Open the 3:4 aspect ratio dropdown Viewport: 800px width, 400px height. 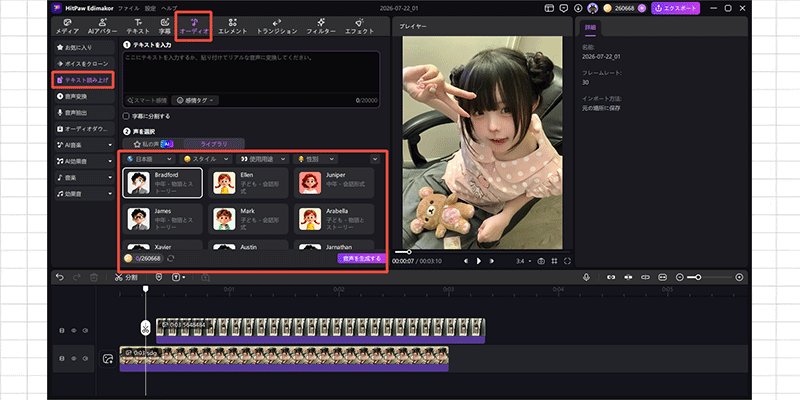[523, 261]
